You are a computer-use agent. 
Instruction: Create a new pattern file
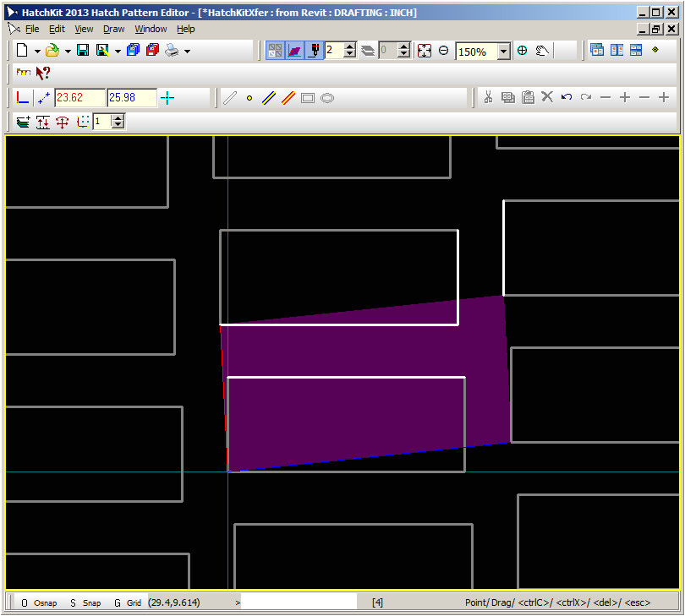tap(22, 51)
